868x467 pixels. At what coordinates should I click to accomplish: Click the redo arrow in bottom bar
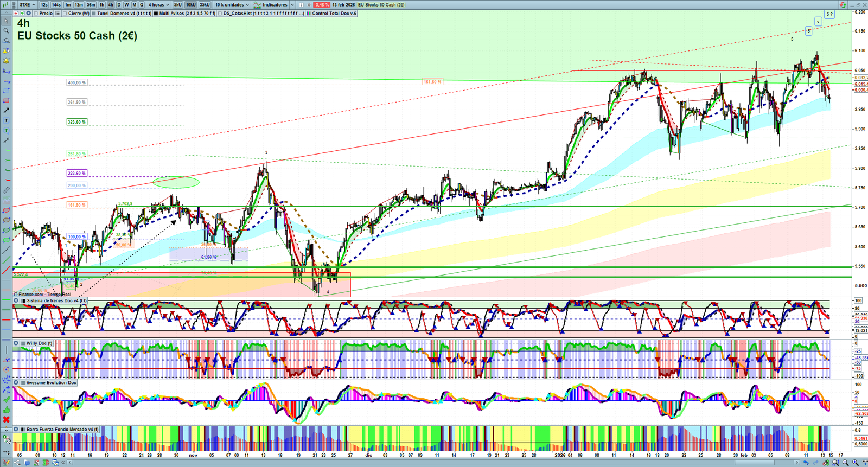(815, 463)
